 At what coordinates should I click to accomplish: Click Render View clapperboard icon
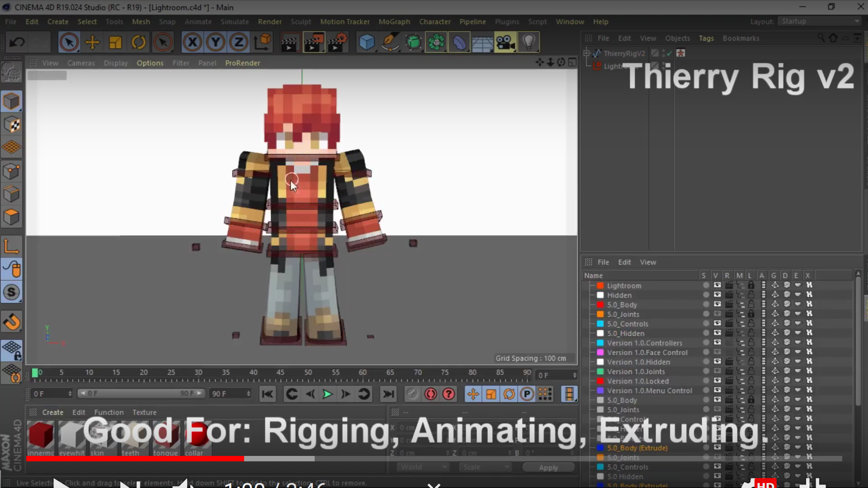(290, 42)
